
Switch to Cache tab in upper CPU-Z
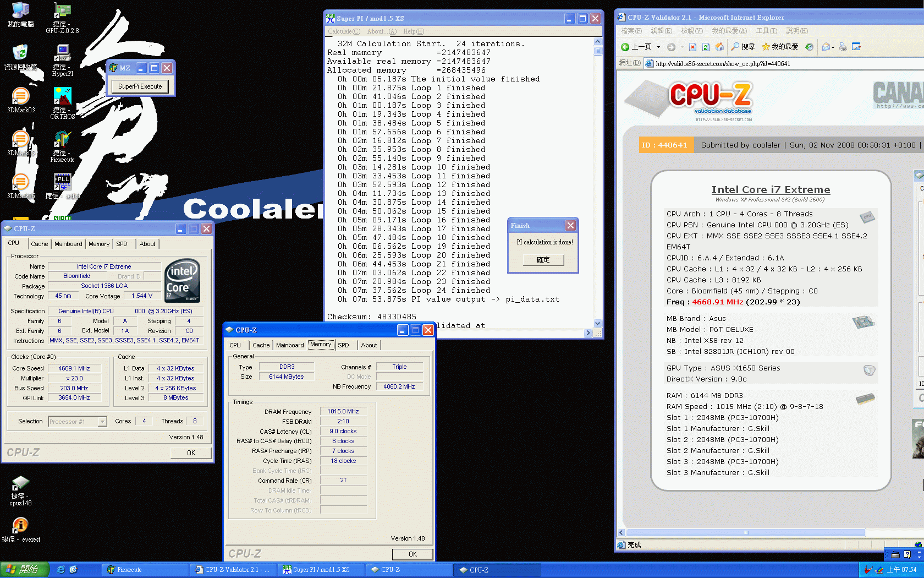(39, 244)
